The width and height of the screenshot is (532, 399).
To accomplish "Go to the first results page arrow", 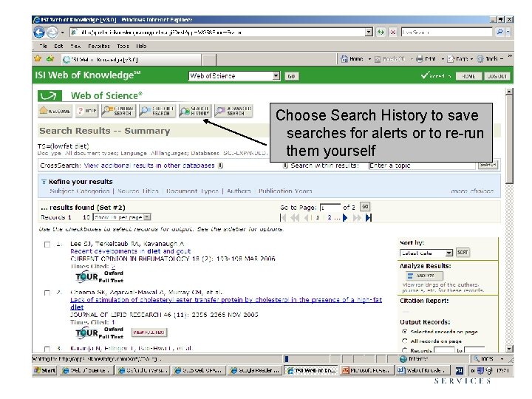I will point(283,218).
